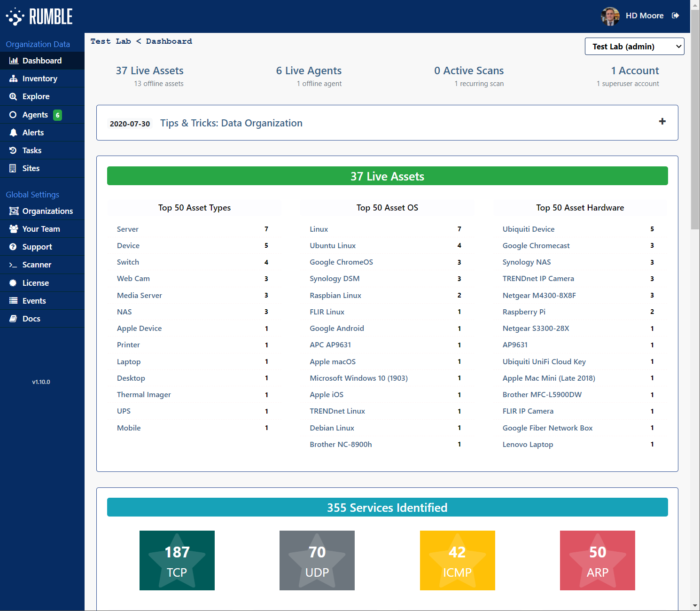Click the Rumble logo
The image size is (700, 611).
tap(39, 16)
